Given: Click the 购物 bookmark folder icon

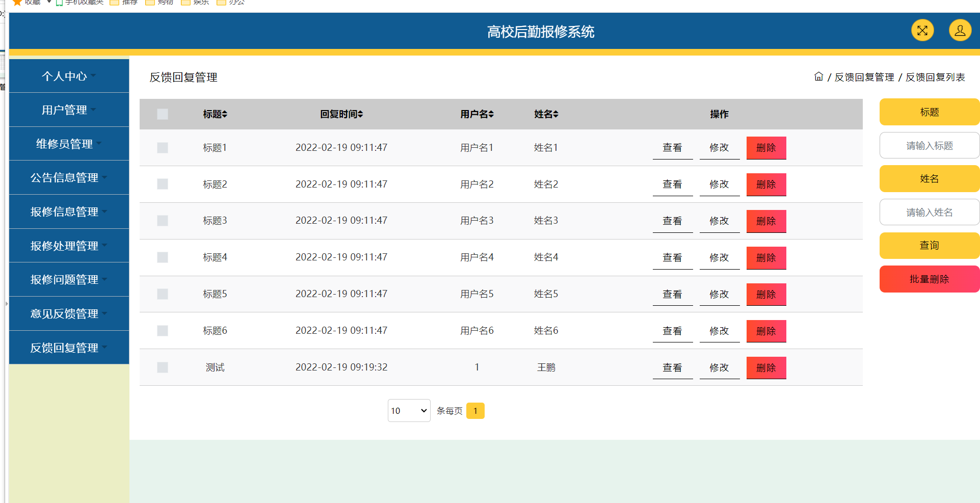Looking at the screenshot, I should point(149,3).
